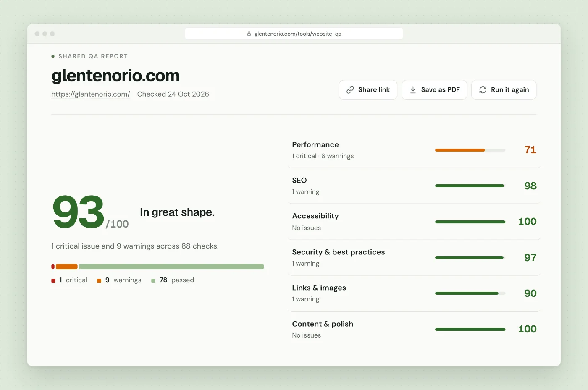Select the browser address bar URL

tap(298, 34)
